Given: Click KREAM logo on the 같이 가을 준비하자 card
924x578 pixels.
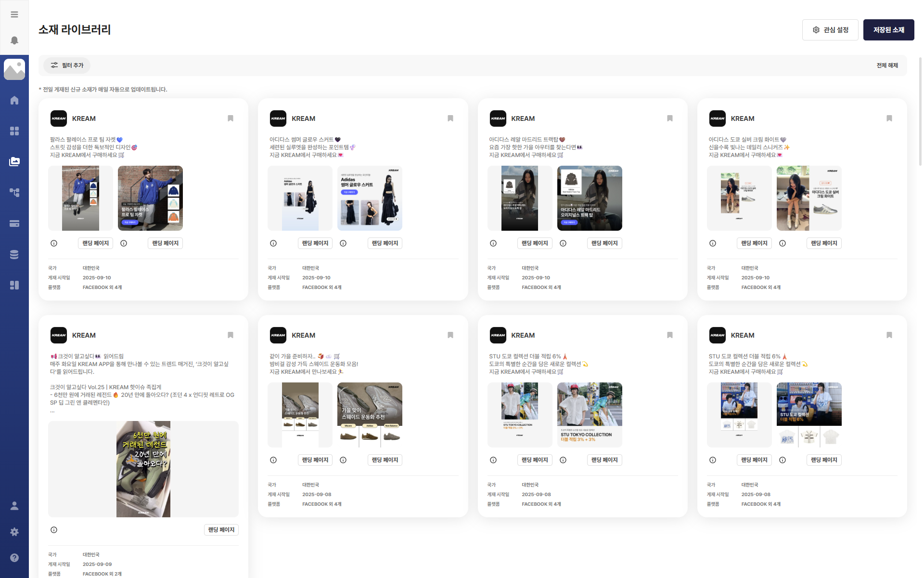Looking at the screenshot, I should coord(278,335).
